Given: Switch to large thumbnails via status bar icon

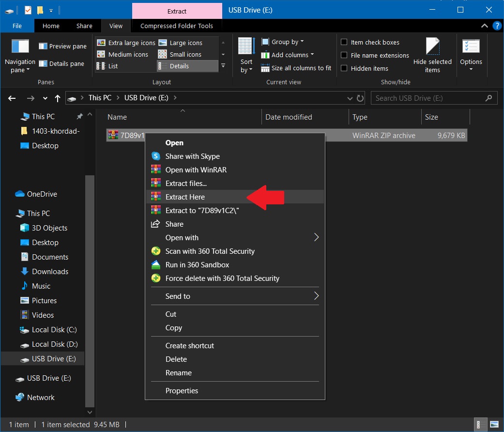Looking at the screenshot, I should (x=494, y=425).
